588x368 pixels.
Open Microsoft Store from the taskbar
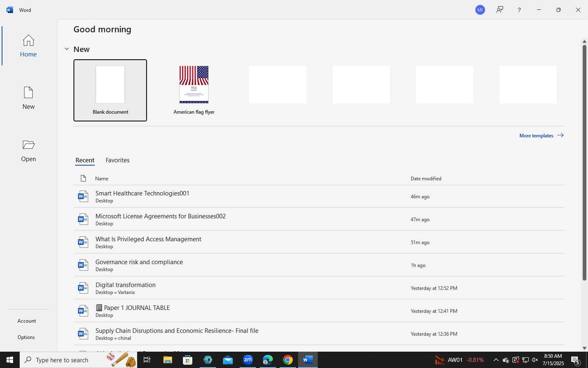click(x=188, y=360)
